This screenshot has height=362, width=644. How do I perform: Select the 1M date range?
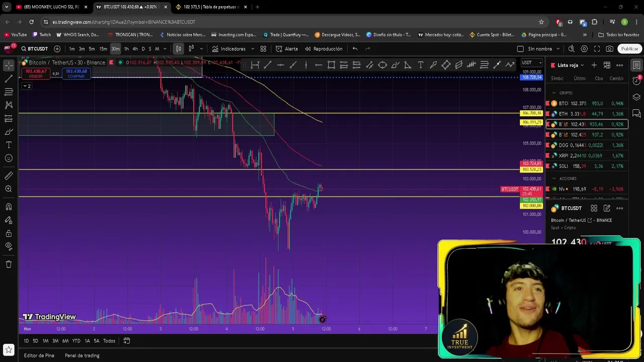pyautogui.click(x=45, y=341)
